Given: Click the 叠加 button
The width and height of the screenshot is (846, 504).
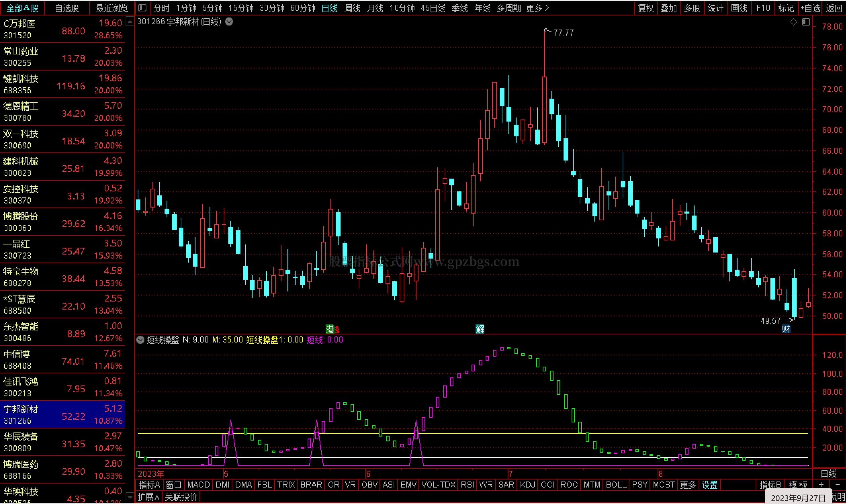Looking at the screenshot, I should point(669,8).
